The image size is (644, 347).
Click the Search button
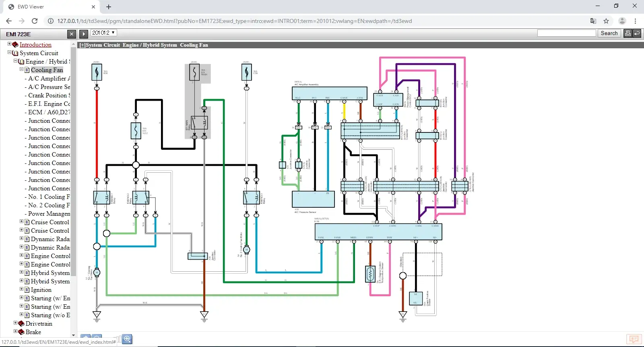(609, 33)
